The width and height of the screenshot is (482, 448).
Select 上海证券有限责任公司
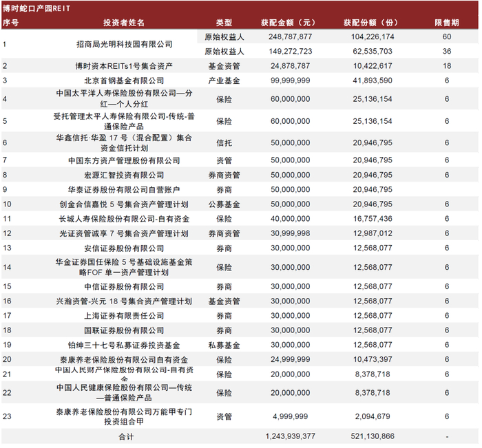[x=124, y=316]
